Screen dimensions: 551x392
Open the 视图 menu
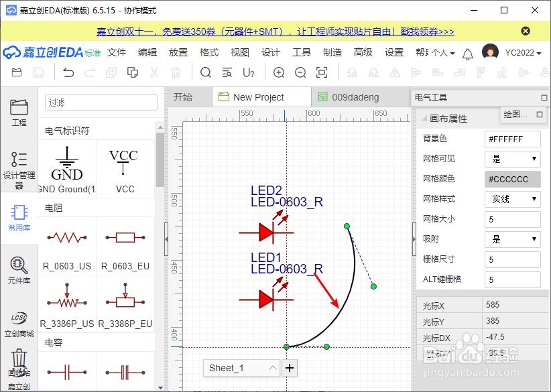[239, 52]
